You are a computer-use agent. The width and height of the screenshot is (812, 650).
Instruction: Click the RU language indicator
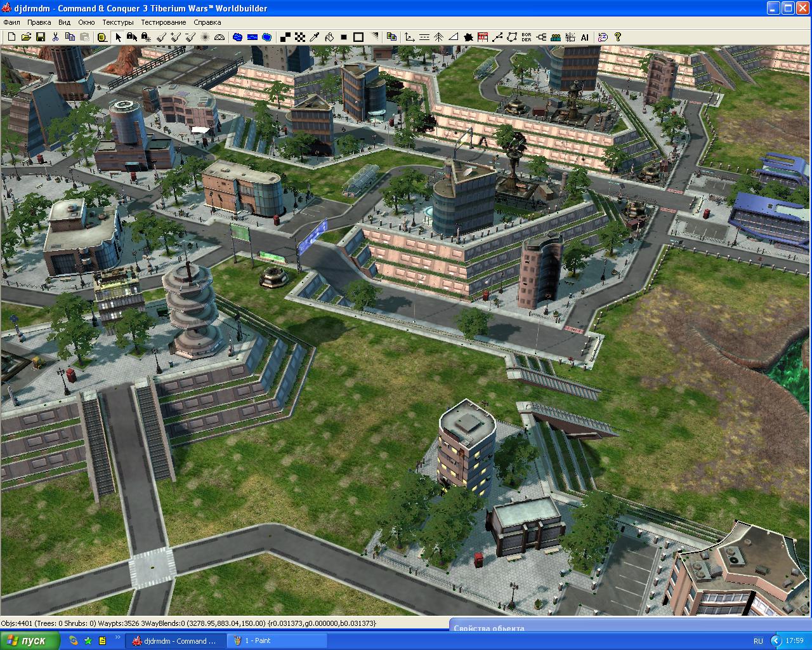759,641
